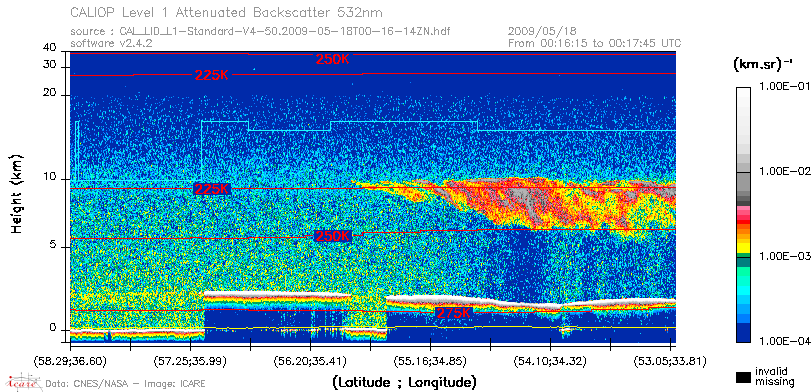Click the date '2009/05/18'
Screen dimensions: 811x392
(543, 31)
